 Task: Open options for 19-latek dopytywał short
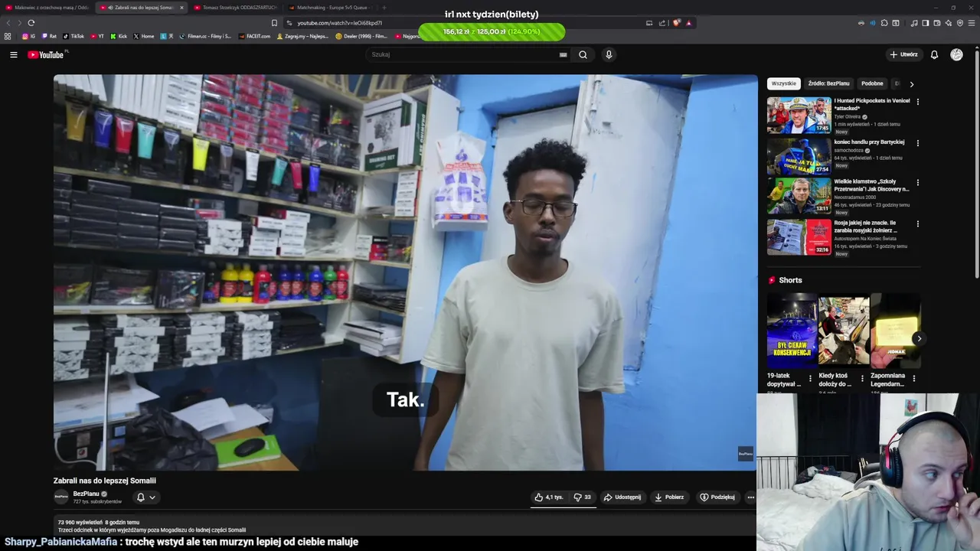click(810, 378)
